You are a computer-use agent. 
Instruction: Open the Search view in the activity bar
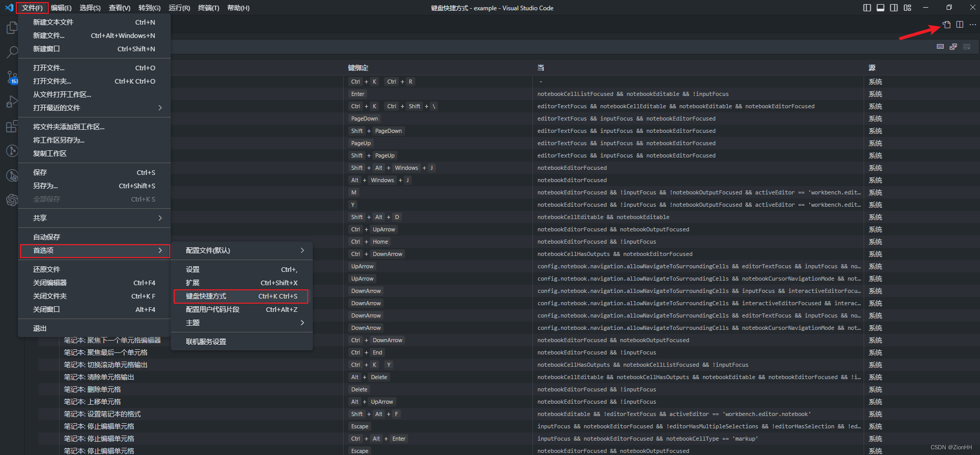[x=12, y=52]
